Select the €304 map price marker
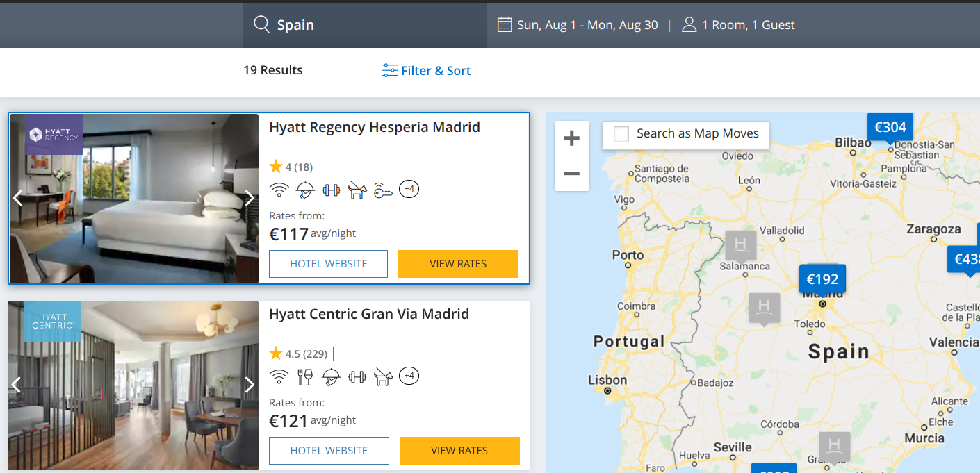 [x=890, y=127]
